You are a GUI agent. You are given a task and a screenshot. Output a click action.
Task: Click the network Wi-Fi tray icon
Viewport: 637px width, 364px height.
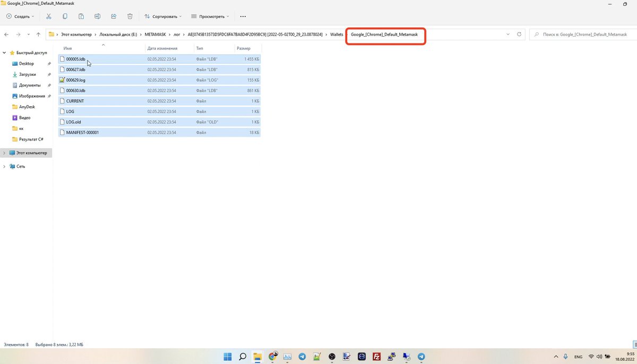pos(591,357)
